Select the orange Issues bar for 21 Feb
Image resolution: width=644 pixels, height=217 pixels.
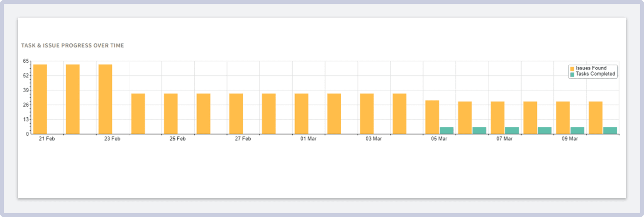coord(40,99)
